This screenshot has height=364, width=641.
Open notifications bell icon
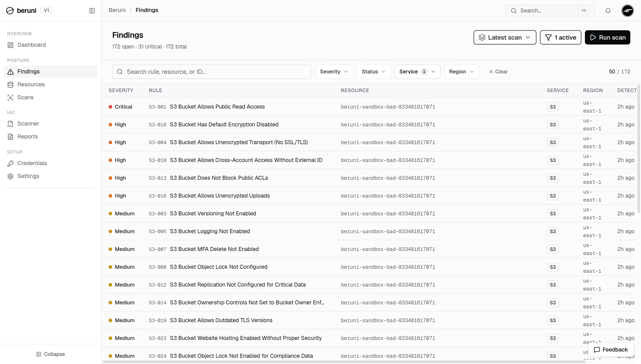(x=608, y=10)
